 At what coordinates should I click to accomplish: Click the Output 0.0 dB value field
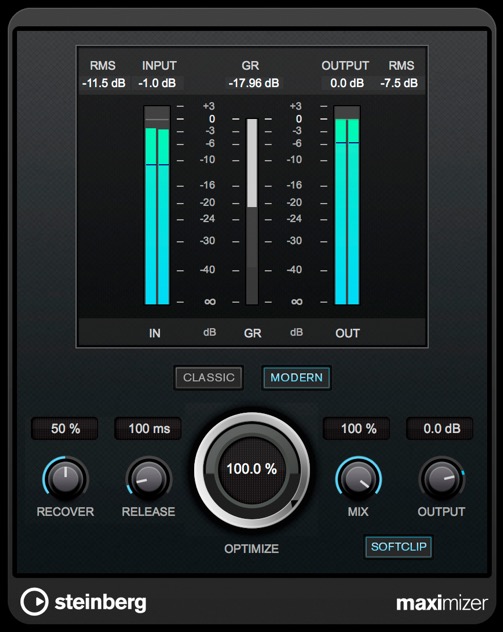[440, 428]
